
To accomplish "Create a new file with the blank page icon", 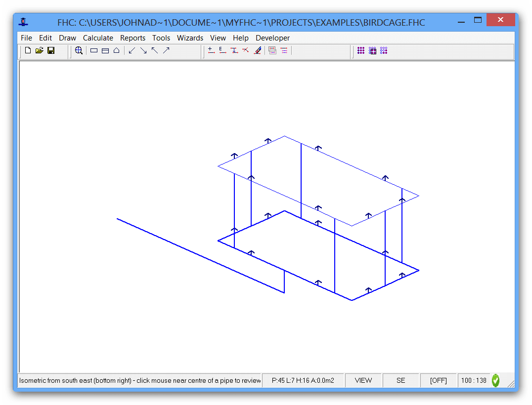I will pos(28,50).
